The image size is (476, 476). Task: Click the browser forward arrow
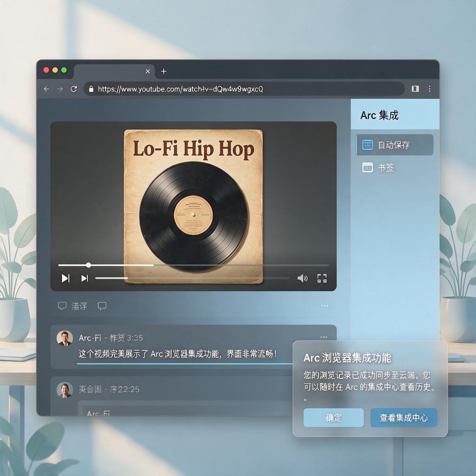pos(60,89)
